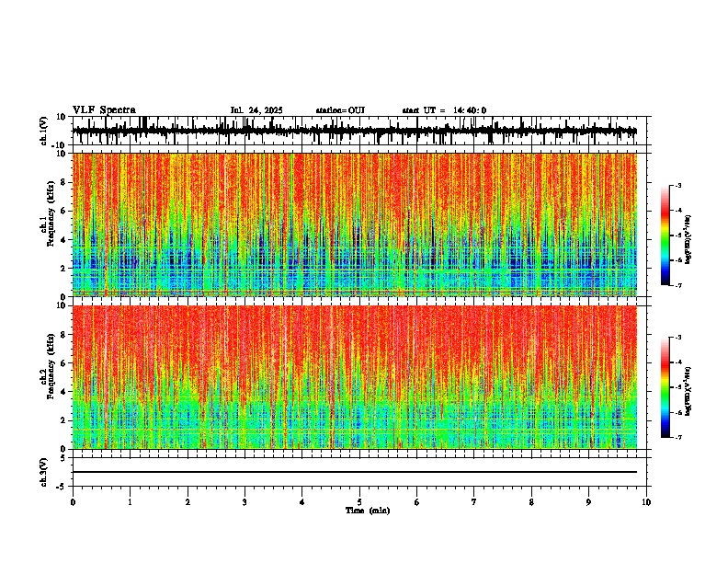Click the "-3" label on ch.1 color bar
728x563 pixels.
coord(678,185)
